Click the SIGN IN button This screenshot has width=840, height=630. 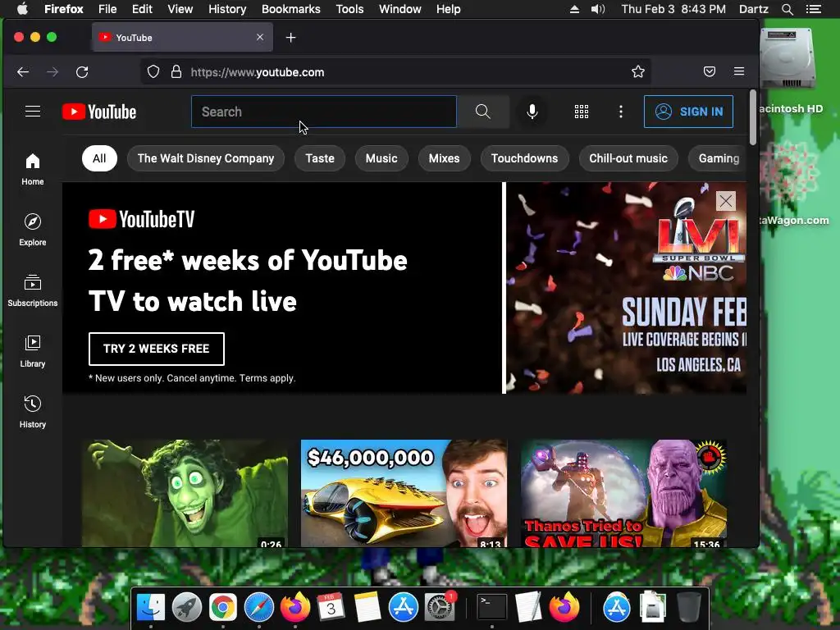tap(688, 112)
